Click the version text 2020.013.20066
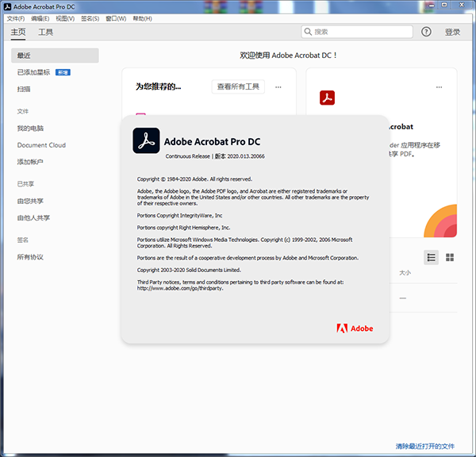The image size is (476, 457). [x=246, y=156]
